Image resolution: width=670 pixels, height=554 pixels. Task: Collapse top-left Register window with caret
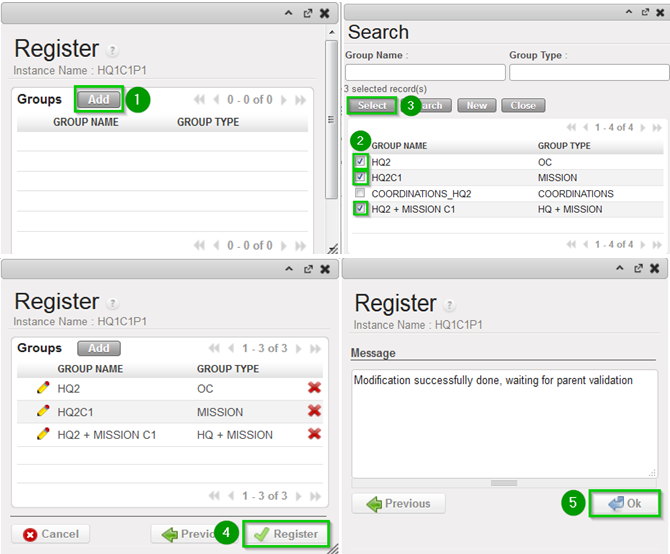[289, 13]
